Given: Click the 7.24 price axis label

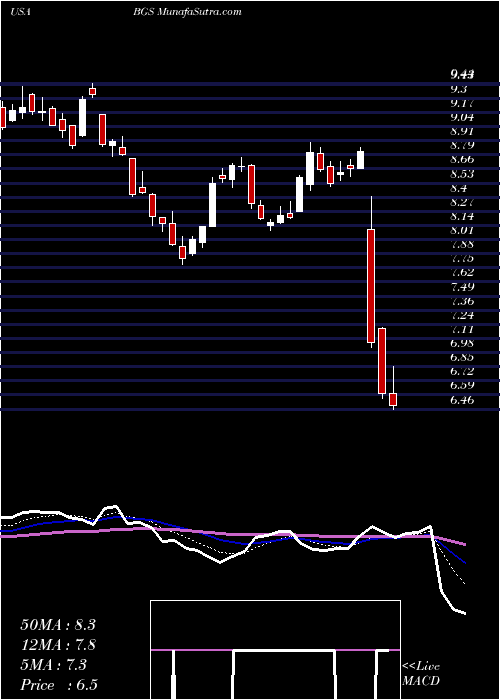Looking at the screenshot, I should click(464, 315).
